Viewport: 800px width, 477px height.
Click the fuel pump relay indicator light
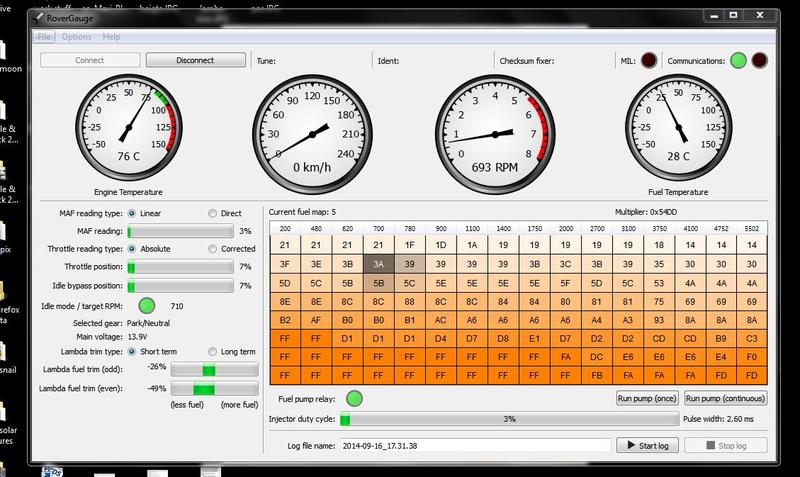tap(353, 399)
